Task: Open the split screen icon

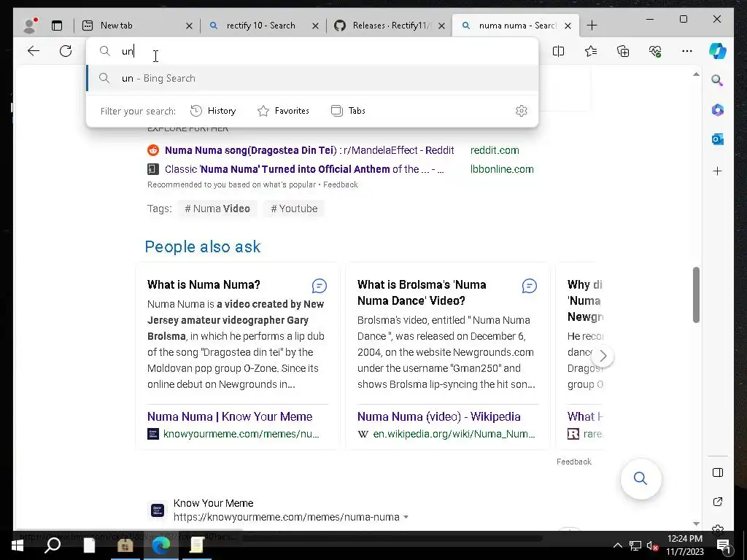Action: [558, 51]
